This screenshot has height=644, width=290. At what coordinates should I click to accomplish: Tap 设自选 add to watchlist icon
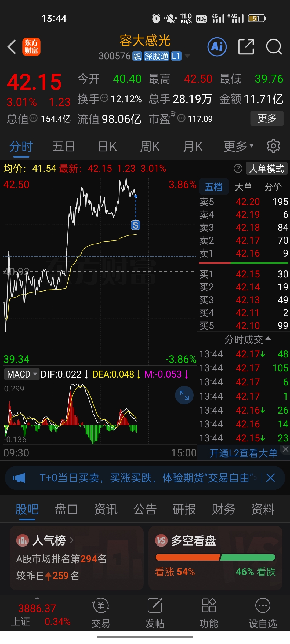click(263, 613)
